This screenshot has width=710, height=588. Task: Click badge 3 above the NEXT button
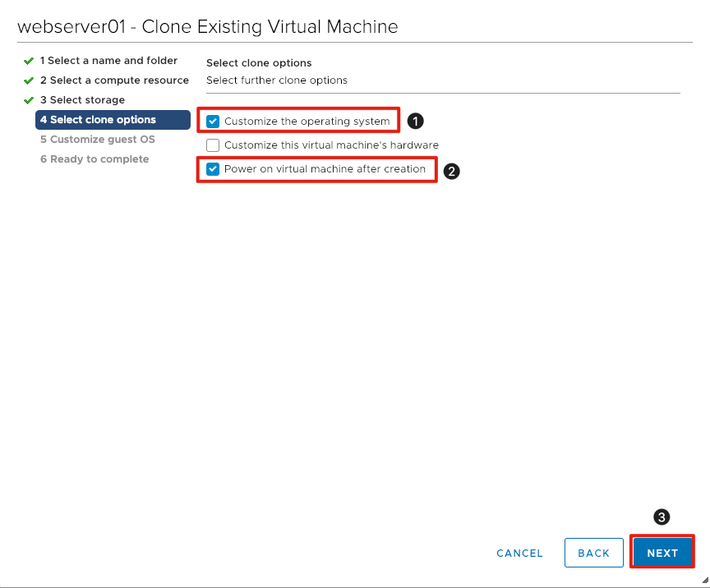662,517
